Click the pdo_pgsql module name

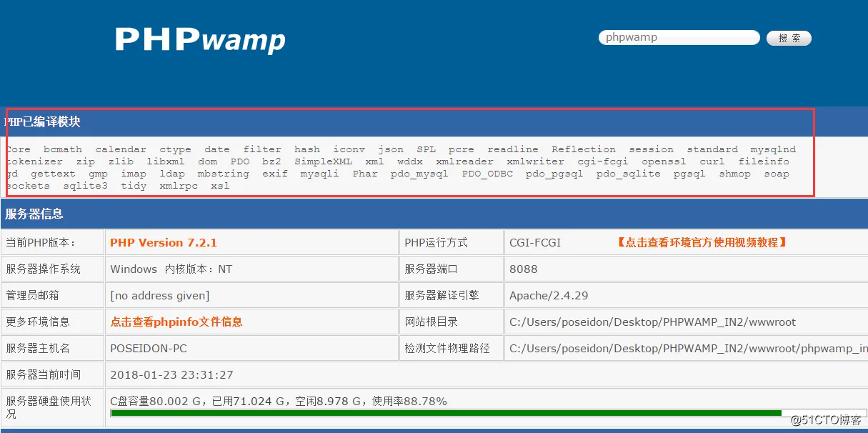tap(554, 174)
